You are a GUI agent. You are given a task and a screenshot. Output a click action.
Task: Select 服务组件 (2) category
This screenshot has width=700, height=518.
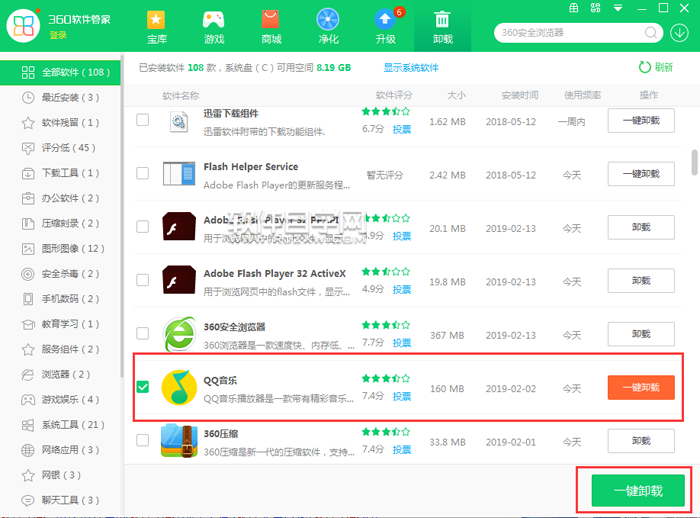point(60,349)
